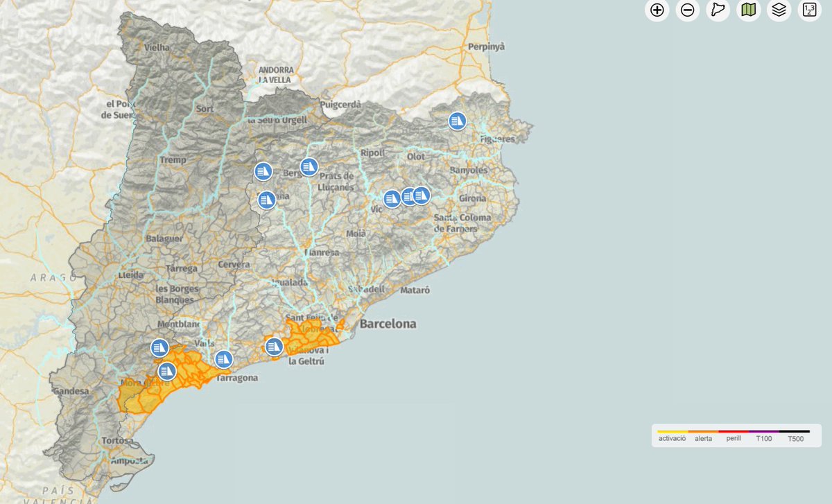
Task: Click the Ripoll label
Action: point(373,153)
